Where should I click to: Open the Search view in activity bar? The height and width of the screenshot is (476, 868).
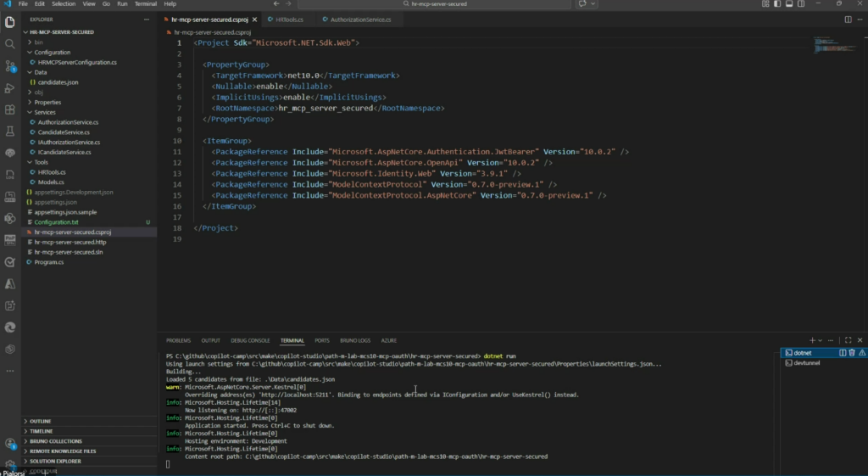click(10, 44)
